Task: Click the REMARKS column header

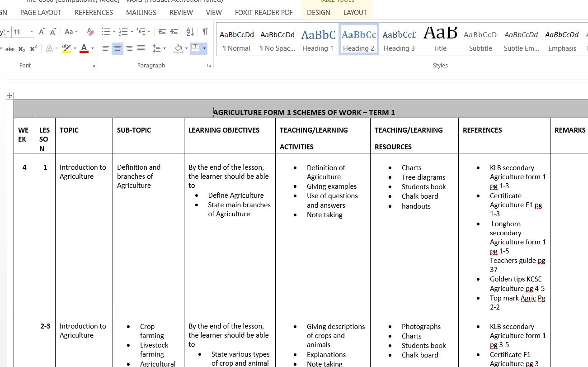Action: tap(570, 130)
